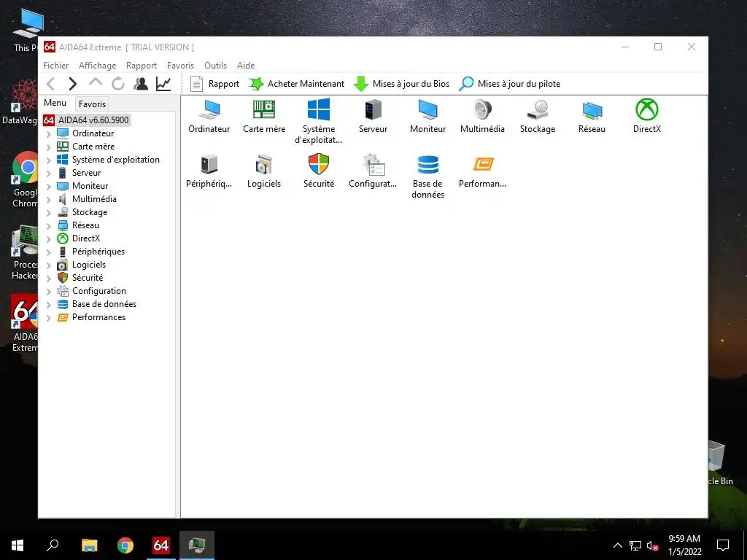Screen dimensions: 747x560
Task: Open the Système d'exploitation Windows icon in main pane
Action: point(319,109)
